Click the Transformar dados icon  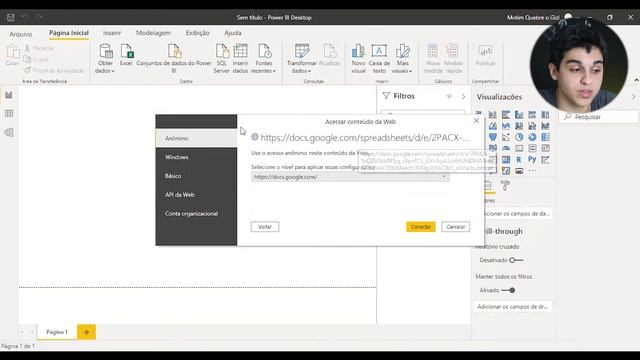(302, 51)
